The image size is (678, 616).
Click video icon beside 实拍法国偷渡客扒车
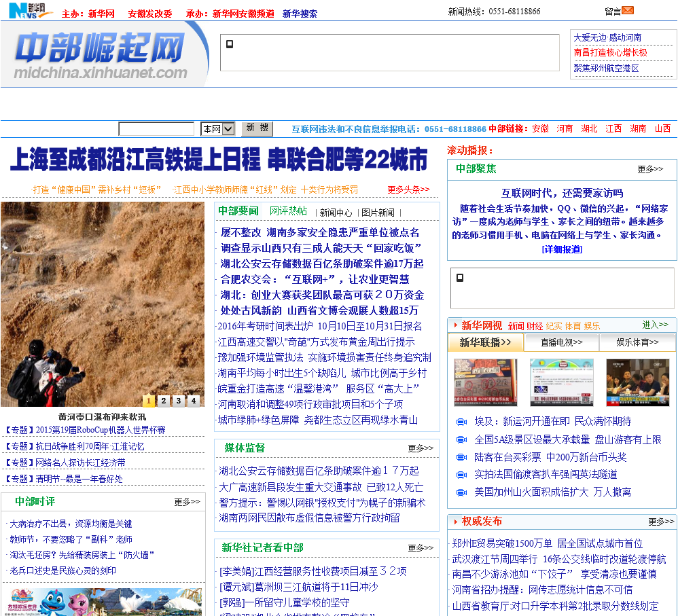point(461,475)
